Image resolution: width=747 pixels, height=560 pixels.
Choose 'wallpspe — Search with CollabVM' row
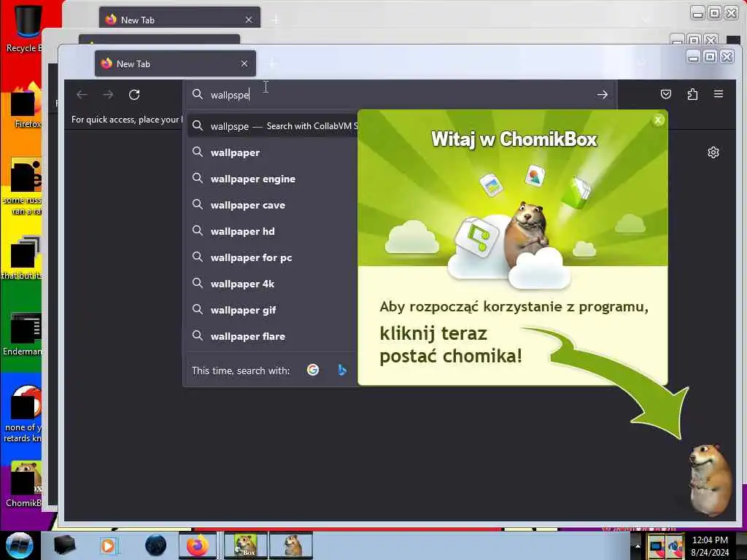(x=273, y=126)
